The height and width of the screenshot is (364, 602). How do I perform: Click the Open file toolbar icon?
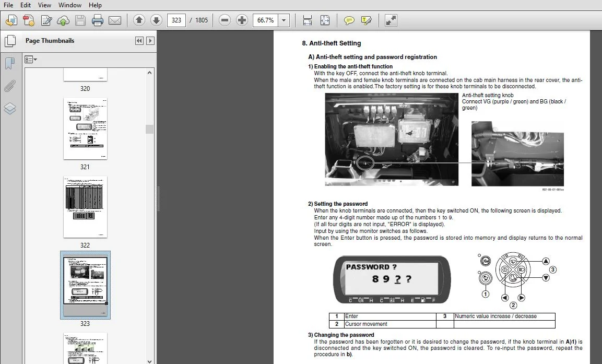tap(11, 20)
